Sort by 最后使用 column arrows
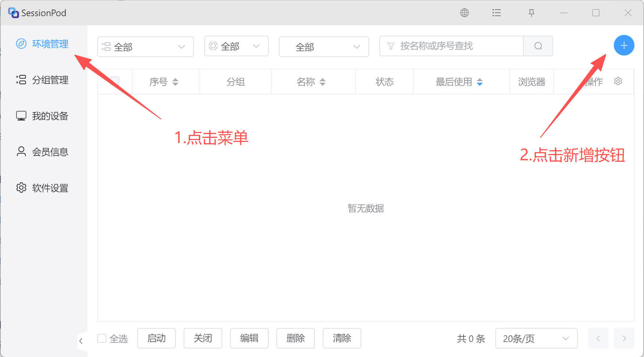 (480, 82)
